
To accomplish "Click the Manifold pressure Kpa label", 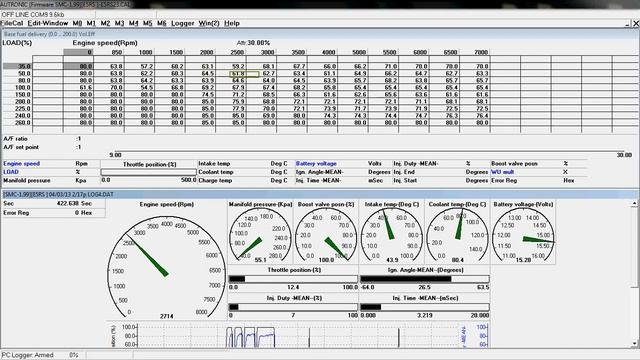I will point(27,180).
